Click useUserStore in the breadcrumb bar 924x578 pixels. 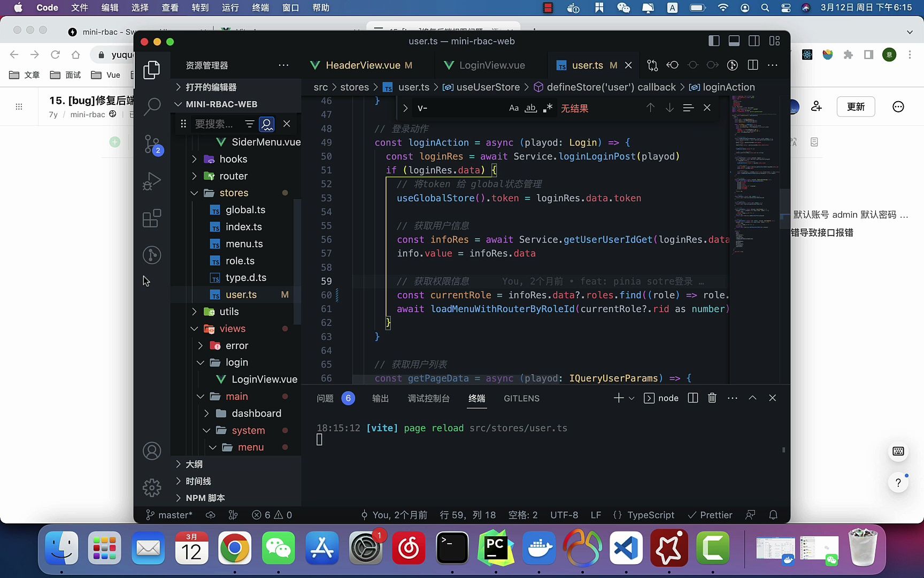coord(487,87)
